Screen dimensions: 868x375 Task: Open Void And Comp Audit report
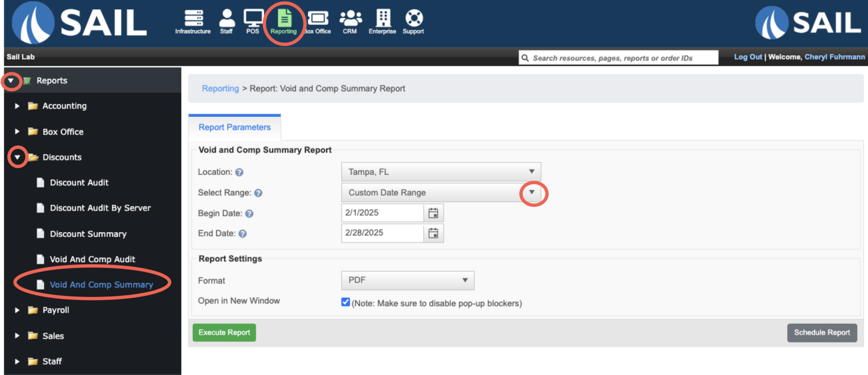pos(92,259)
